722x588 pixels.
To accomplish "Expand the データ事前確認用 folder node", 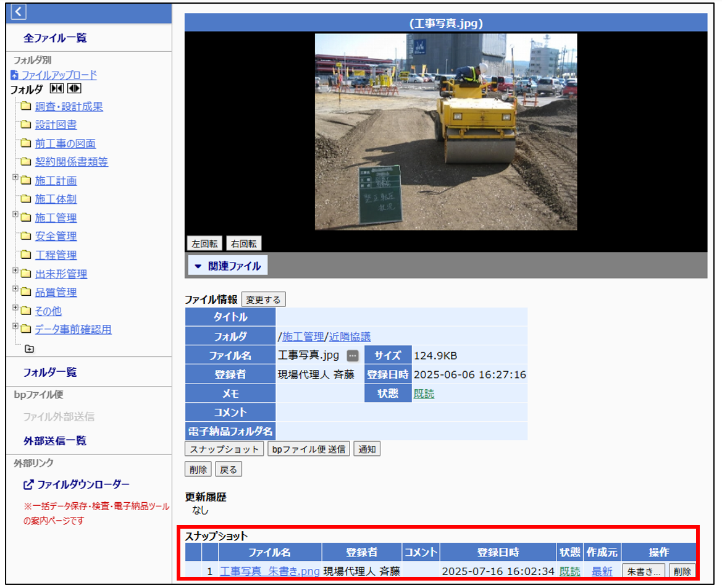I will (15, 327).
